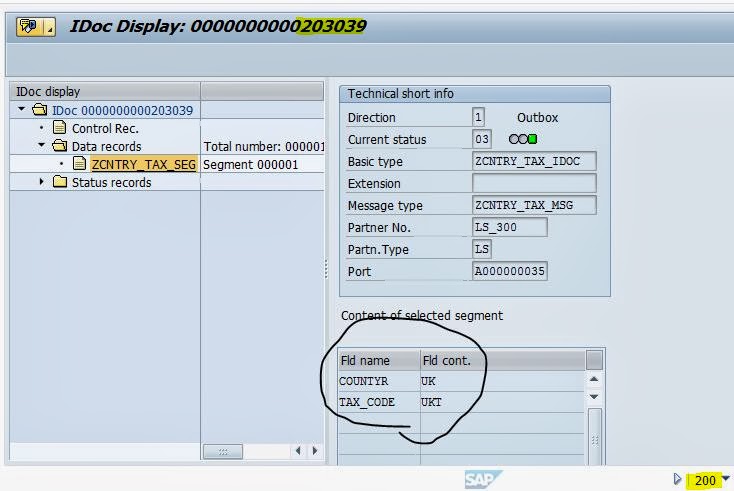This screenshot has height=491, width=734.
Task: Click the Control Rec. document icon
Action: (x=59, y=127)
